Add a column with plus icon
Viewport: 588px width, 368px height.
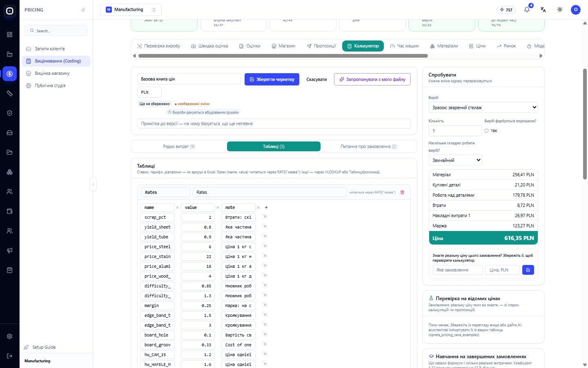[266, 207]
